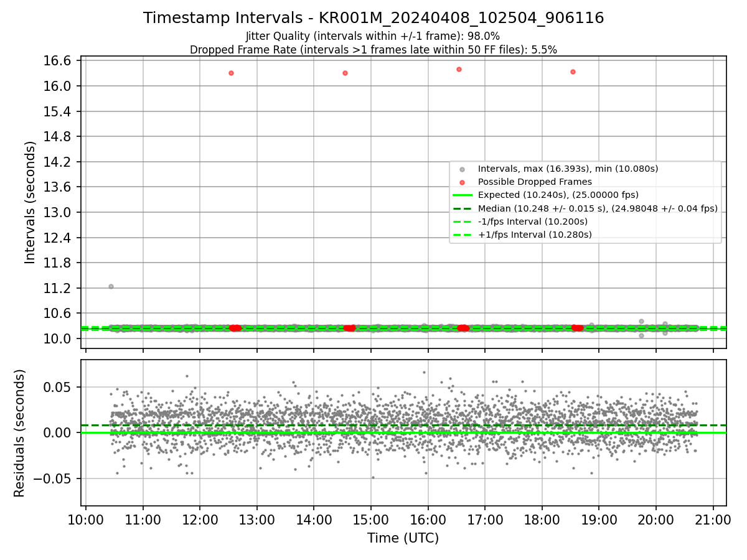Select the legend entry starting with 'Median (10.248'

(598, 208)
